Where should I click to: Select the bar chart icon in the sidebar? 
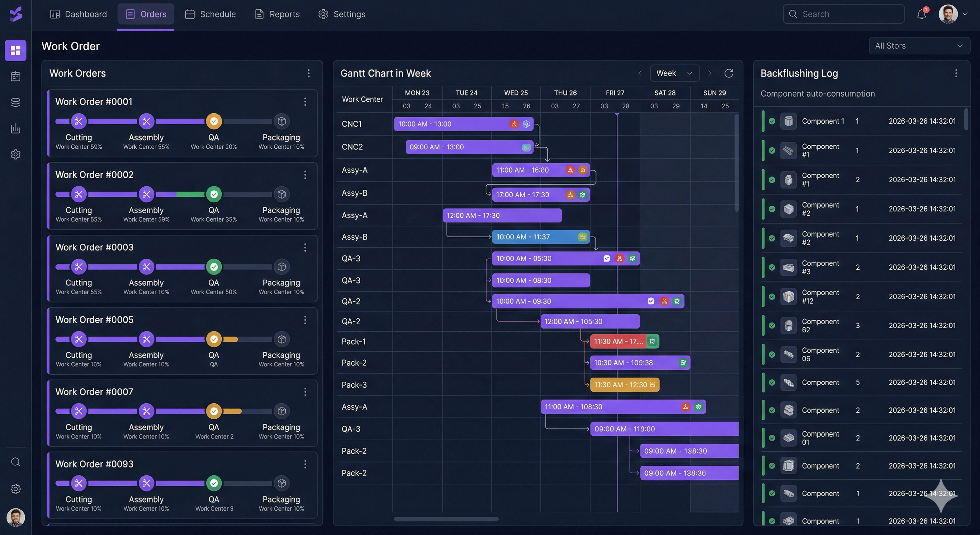pos(16,128)
